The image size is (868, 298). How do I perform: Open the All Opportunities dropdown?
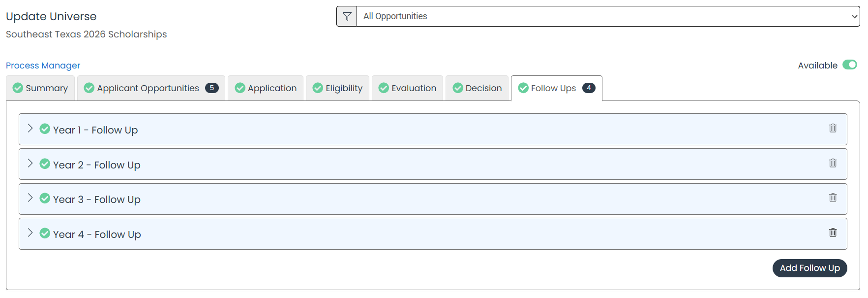click(x=608, y=16)
